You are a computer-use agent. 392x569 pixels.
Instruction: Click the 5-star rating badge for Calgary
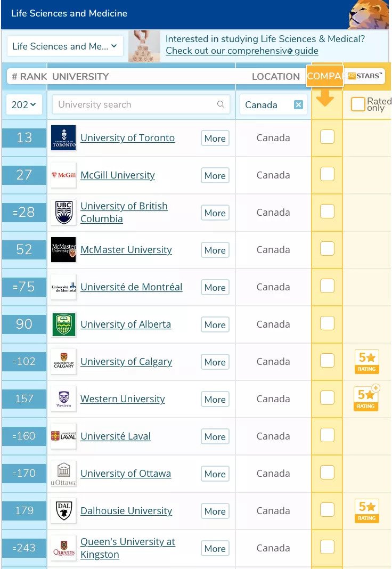(x=366, y=362)
